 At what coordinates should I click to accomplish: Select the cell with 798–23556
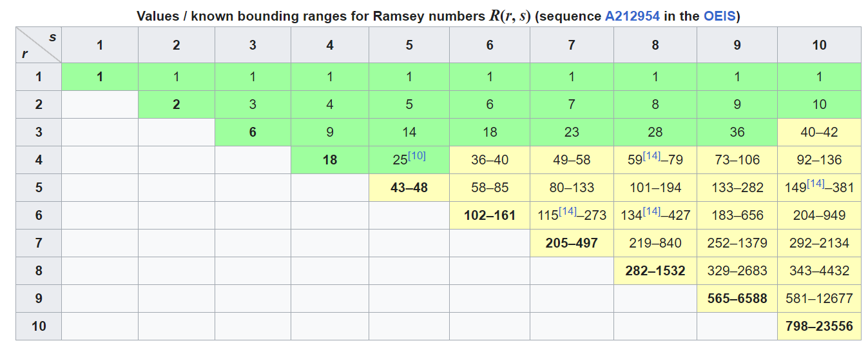(819, 326)
